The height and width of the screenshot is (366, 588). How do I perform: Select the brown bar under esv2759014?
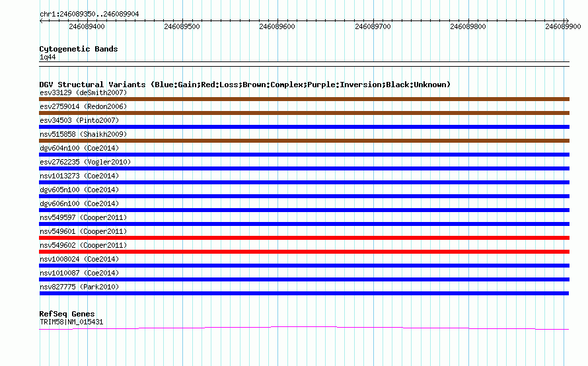pyautogui.click(x=304, y=113)
